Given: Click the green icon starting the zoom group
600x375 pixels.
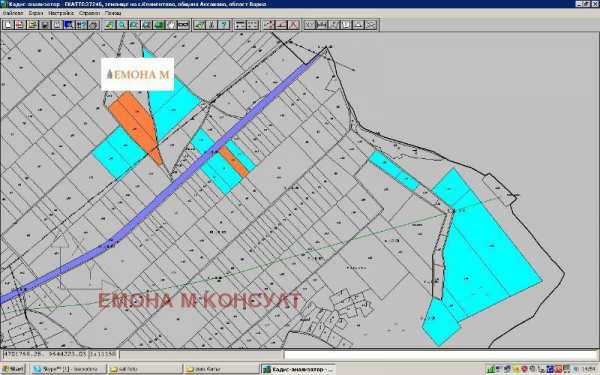Looking at the screenshot, I should click(110, 25).
